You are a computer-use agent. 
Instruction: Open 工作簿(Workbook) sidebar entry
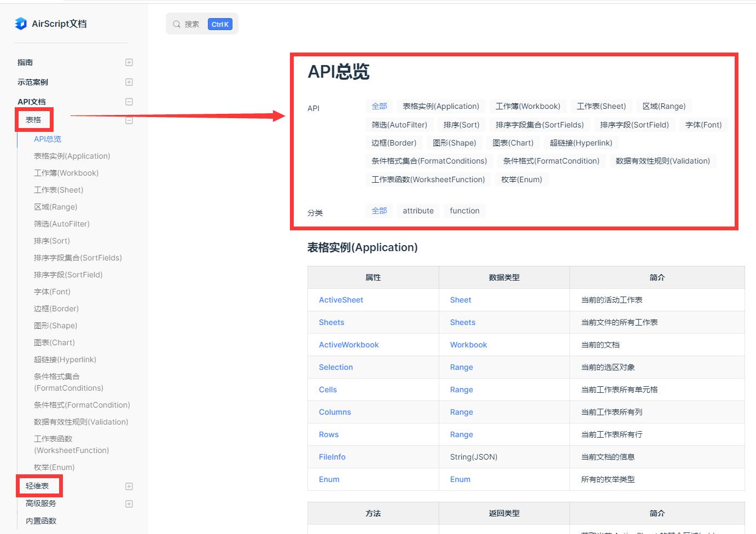point(66,173)
